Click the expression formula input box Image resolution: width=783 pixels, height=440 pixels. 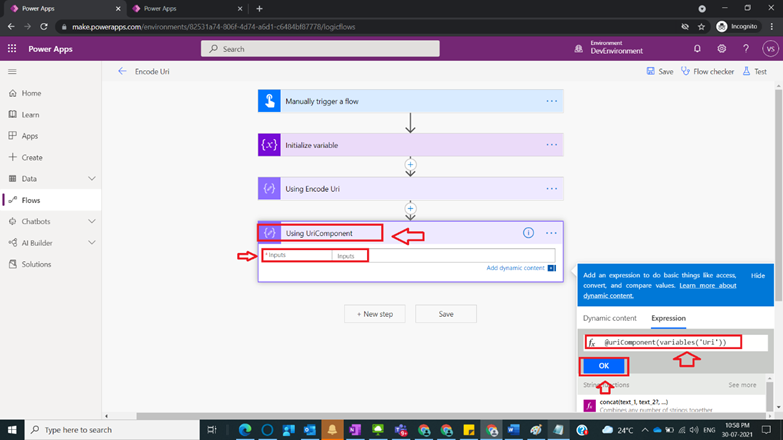click(676, 342)
